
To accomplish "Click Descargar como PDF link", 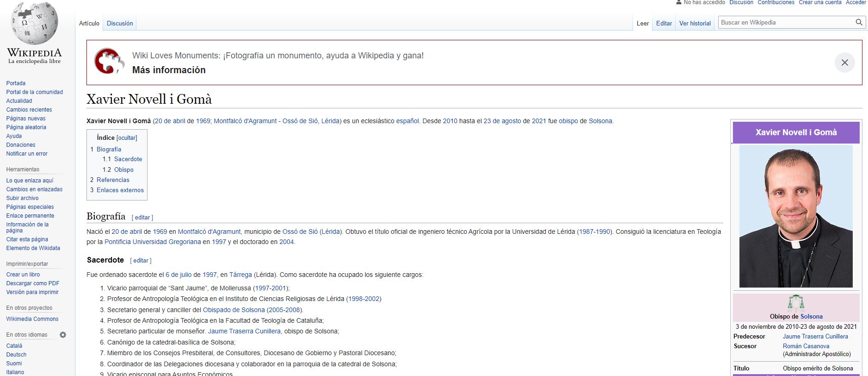I will pyautogui.click(x=33, y=283).
